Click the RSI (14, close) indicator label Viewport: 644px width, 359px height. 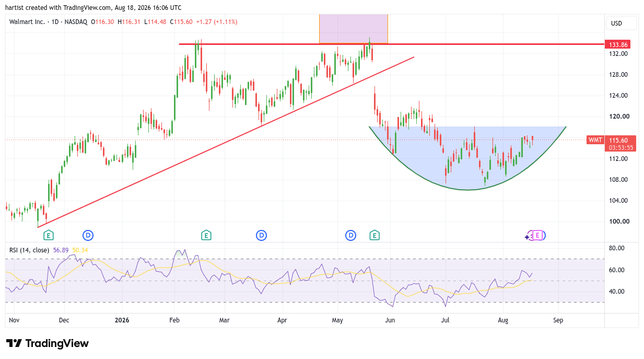[x=29, y=250]
